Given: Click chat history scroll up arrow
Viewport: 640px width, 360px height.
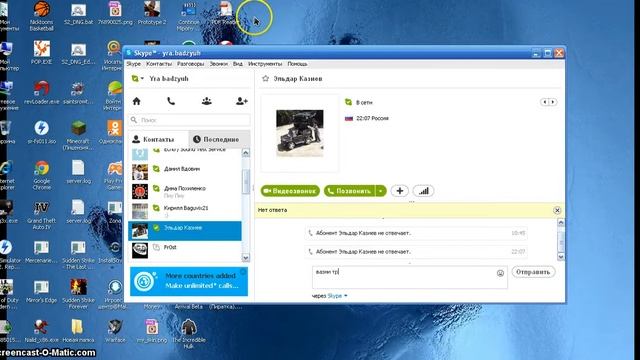Looking at the screenshot, I should point(561,222).
